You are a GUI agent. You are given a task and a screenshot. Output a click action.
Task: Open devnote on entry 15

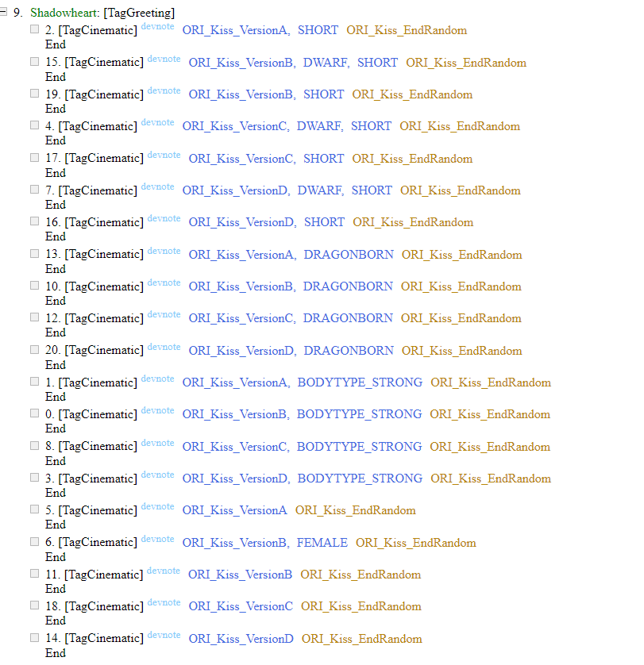(x=164, y=59)
